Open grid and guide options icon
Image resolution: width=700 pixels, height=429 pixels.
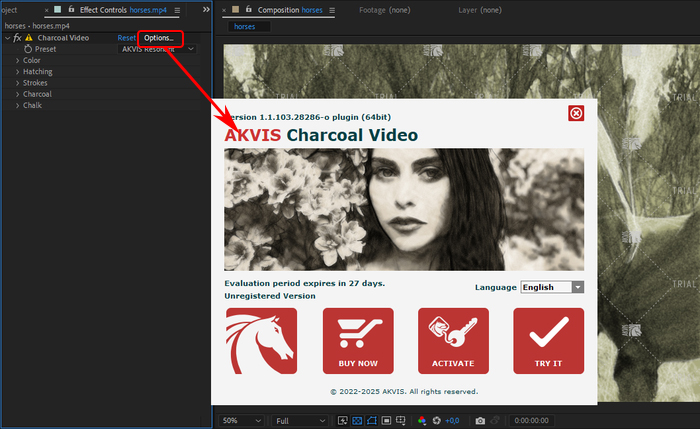point(401,421)
